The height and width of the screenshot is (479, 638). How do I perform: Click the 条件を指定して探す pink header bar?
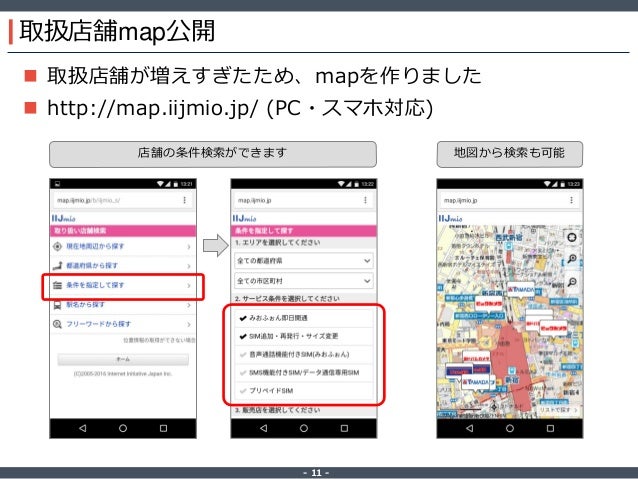click(x=304, y=231)
